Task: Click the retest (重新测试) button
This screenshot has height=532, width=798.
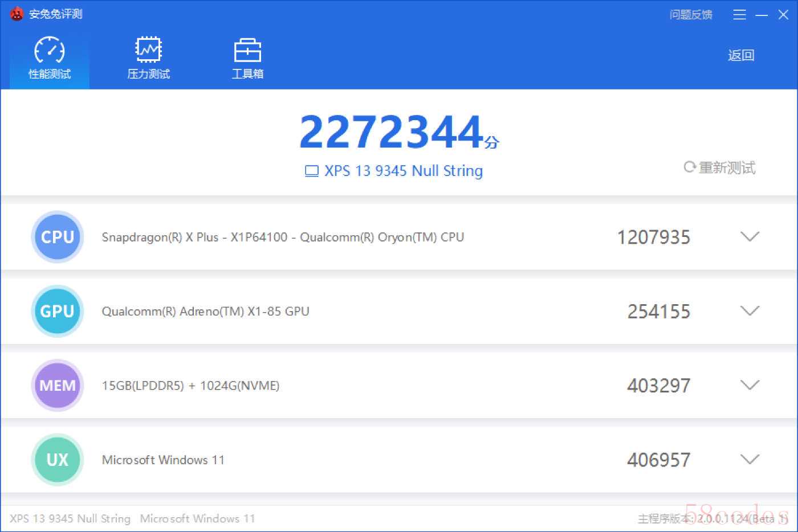Action: (x=720, y=167)
